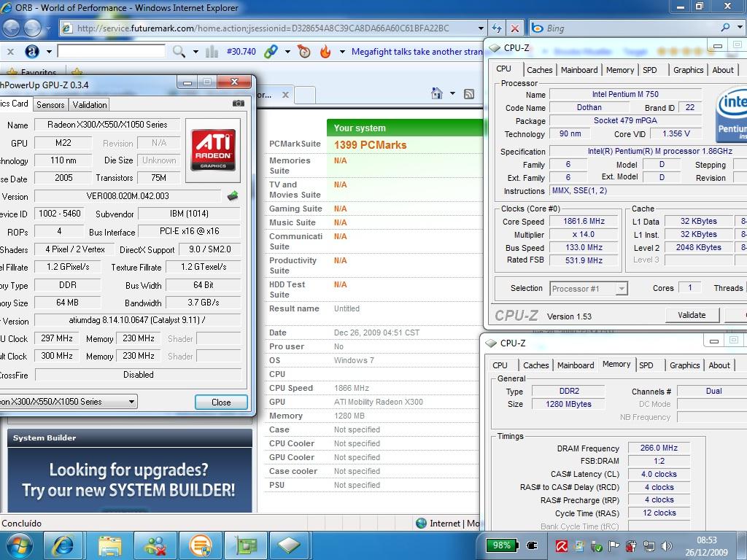
Task: Click the red antivirus tray icon
Action: tap(561, 545)
